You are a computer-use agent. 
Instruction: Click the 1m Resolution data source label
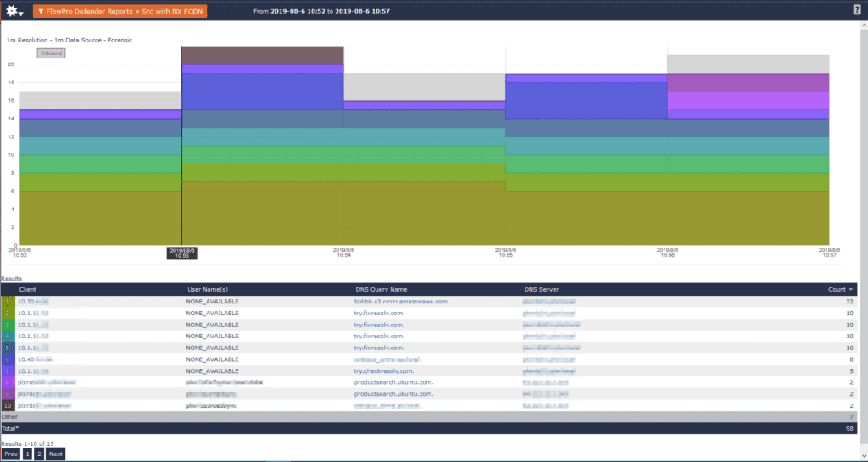[x=70, y=40]
